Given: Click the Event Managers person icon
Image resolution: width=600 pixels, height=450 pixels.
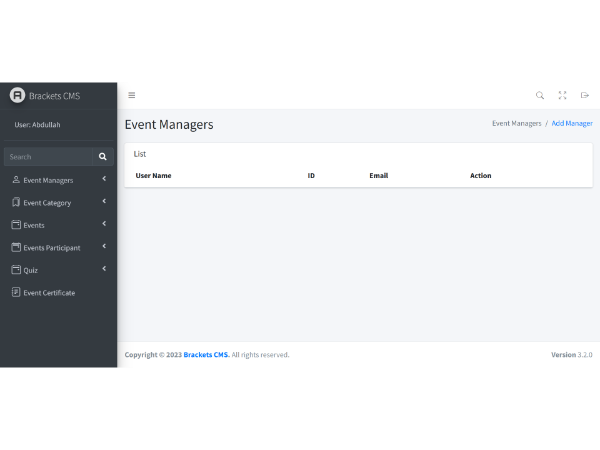Looking at the screenshot, I should tap(16, 179).
